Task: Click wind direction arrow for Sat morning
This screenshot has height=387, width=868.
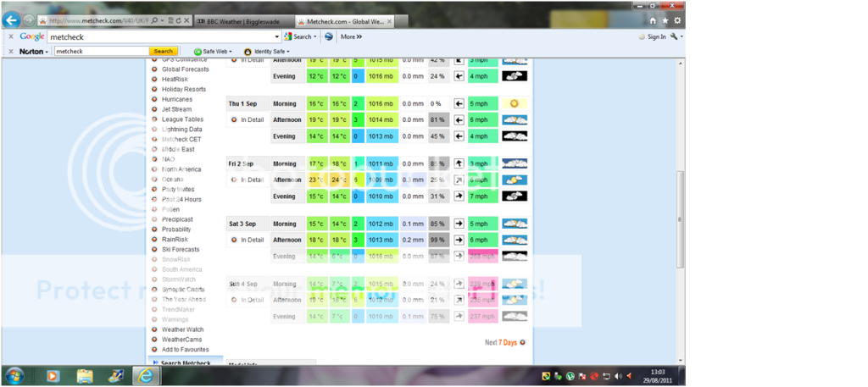Action: pos(459,224)
